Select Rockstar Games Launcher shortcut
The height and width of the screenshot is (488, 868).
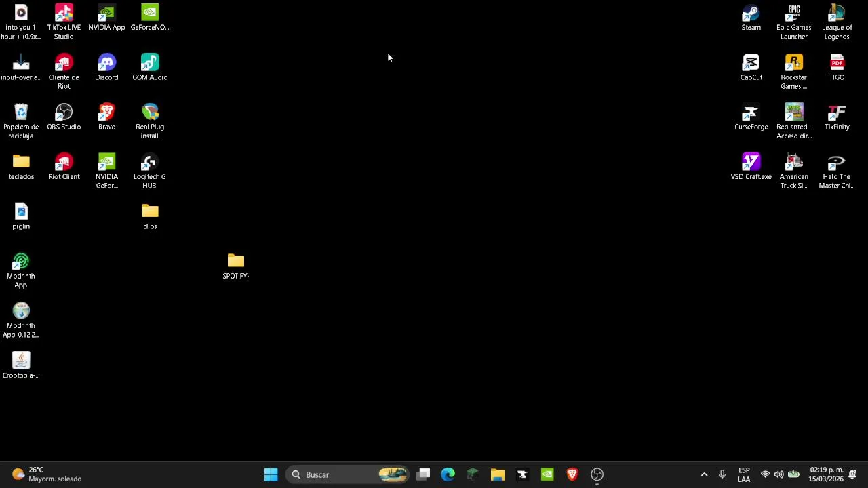794,71
